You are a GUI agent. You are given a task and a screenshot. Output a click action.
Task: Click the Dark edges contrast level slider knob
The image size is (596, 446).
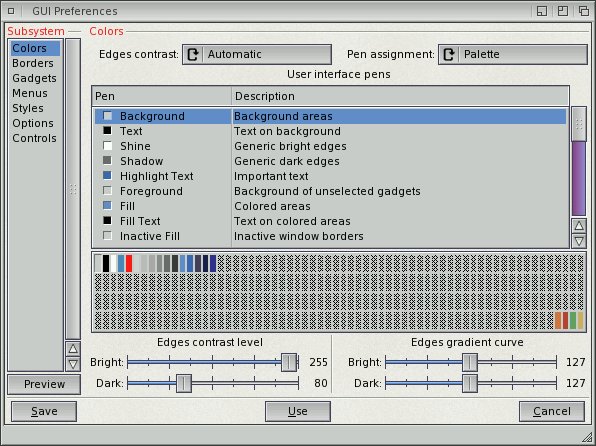(184, 383)
